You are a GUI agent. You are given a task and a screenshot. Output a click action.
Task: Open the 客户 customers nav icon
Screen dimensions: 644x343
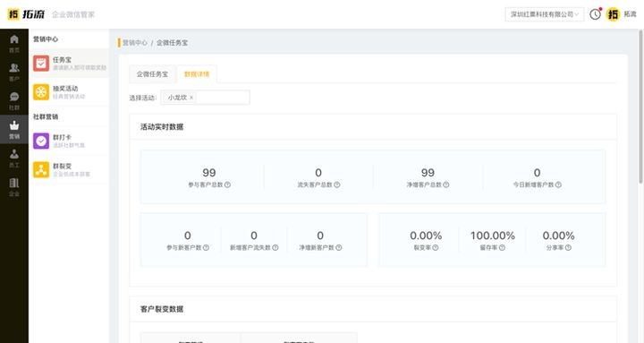[x=14, y=68]
